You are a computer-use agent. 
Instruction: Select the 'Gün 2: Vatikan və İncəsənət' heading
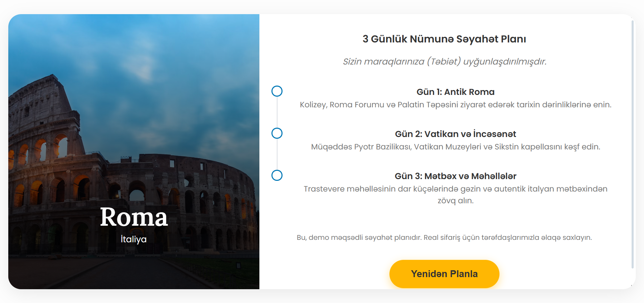(x=455, y=134)
